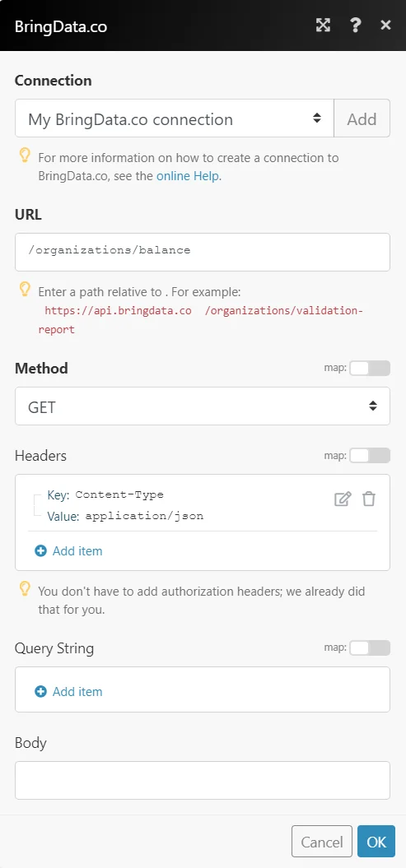
Task: Toggle the map switch for Headers
Action: tap(370, 456)
